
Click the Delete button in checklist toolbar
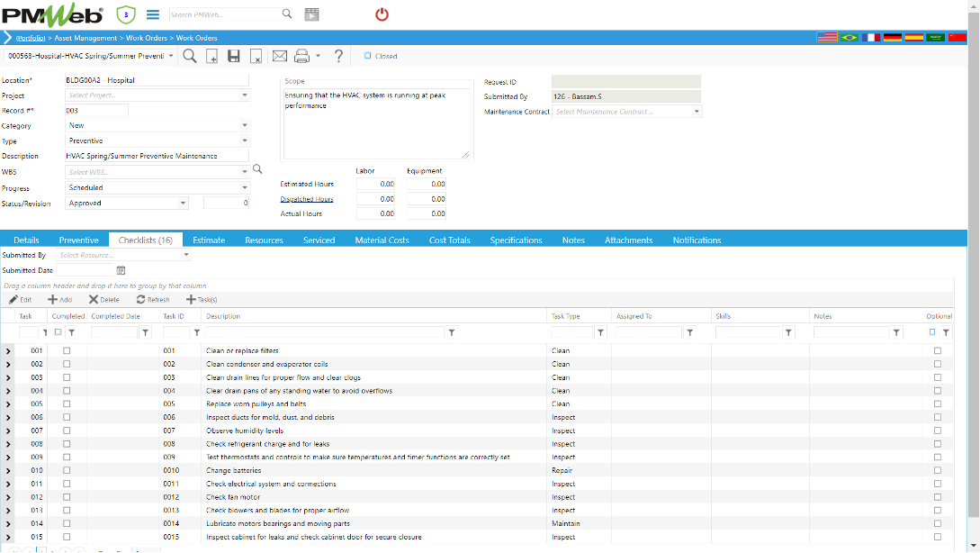point(103,300)
